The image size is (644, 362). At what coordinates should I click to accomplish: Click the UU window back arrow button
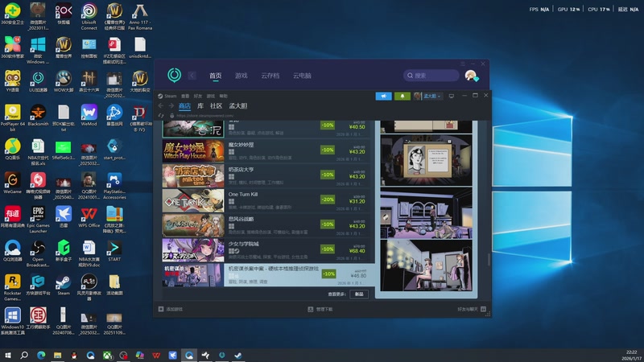[x=192, y=76]
